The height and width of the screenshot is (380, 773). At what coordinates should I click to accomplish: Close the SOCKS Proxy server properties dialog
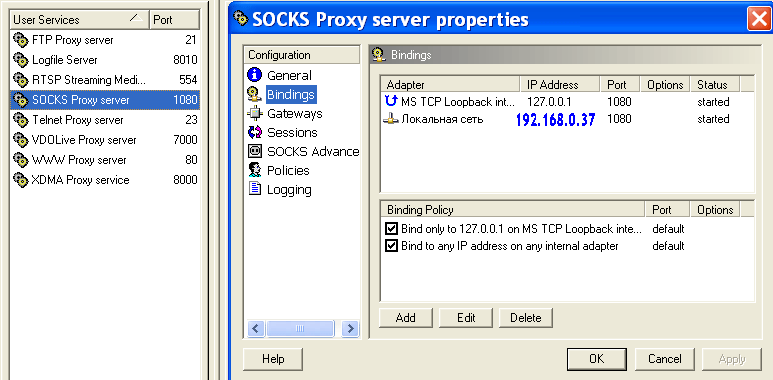758,20
